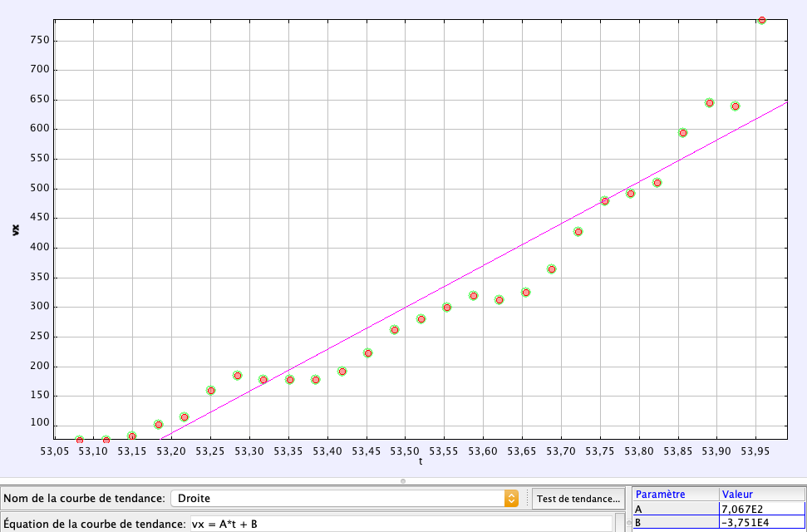Click the t horizontal axis label
The image size is (807, 532).
[421, 461]
